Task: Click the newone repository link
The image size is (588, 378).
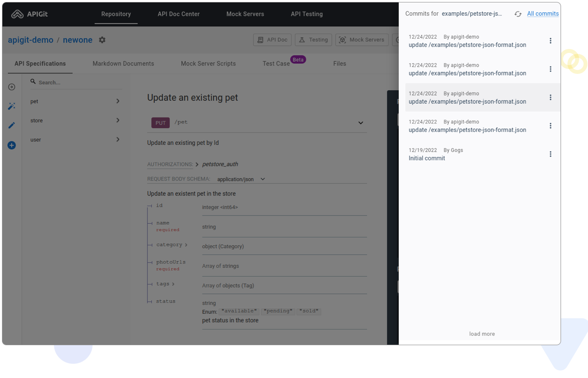Action: click(x=77, y=40)
